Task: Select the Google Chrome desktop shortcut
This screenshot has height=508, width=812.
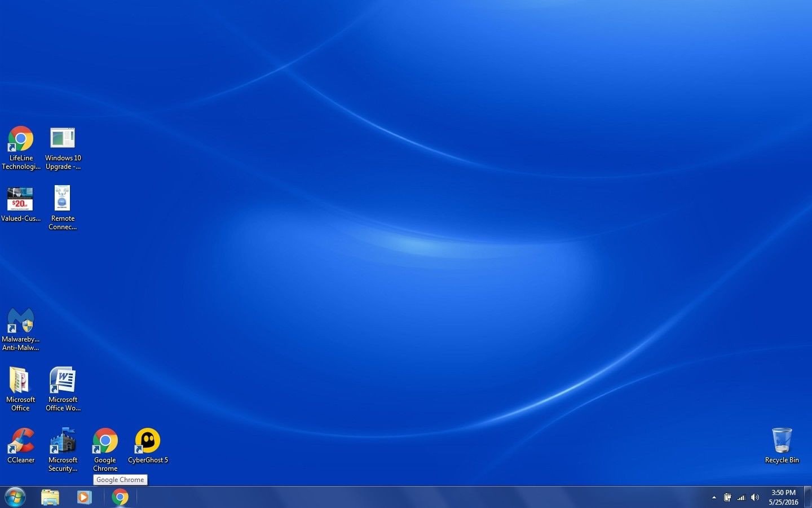Action: (105, 441)
